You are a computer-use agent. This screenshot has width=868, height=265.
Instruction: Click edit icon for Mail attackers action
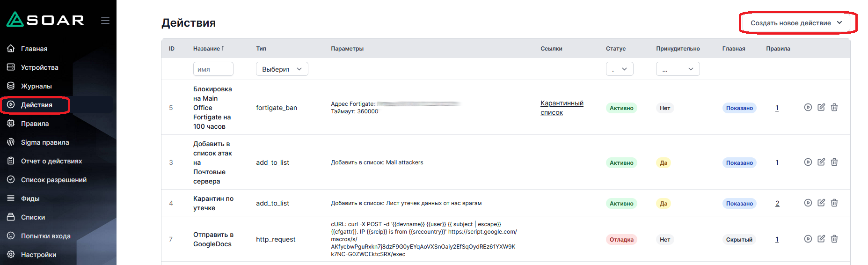(x=821, y=162)
